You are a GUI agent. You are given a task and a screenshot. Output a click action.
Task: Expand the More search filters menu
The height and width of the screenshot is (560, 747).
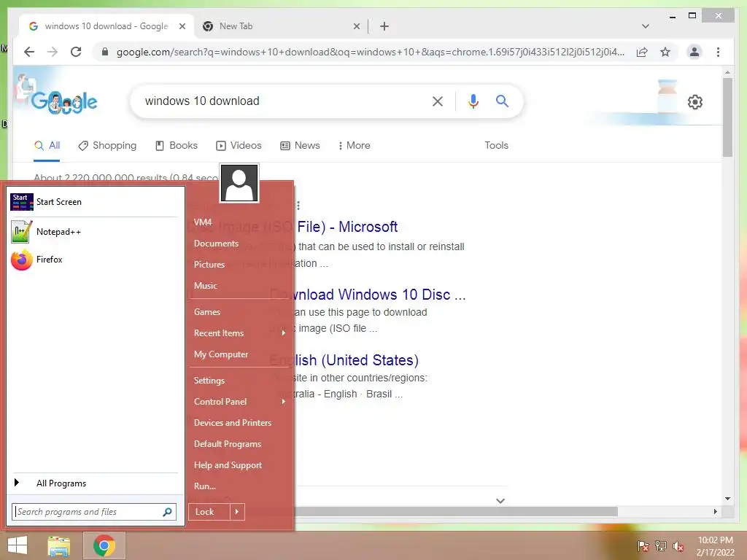click(x=354, y=146)
